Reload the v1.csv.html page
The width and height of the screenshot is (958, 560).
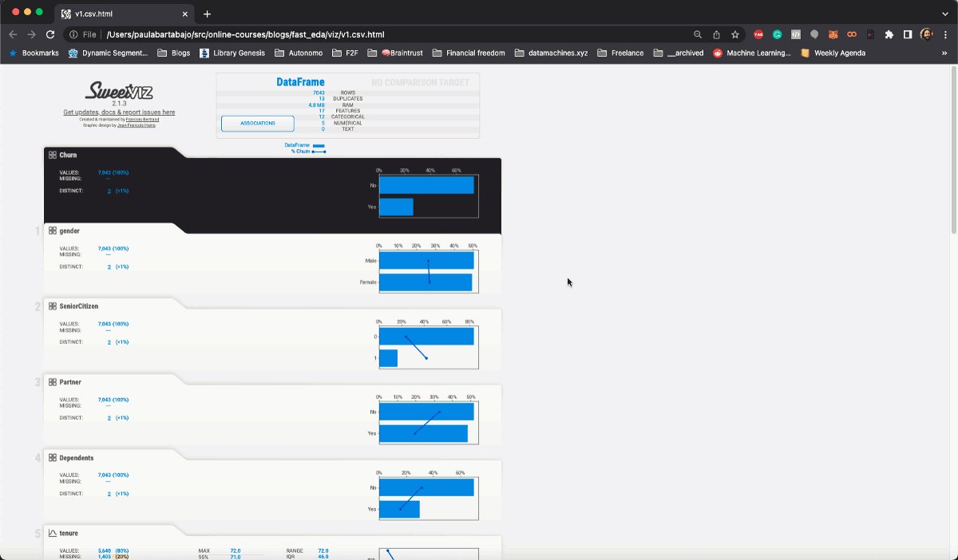[50, 34]
